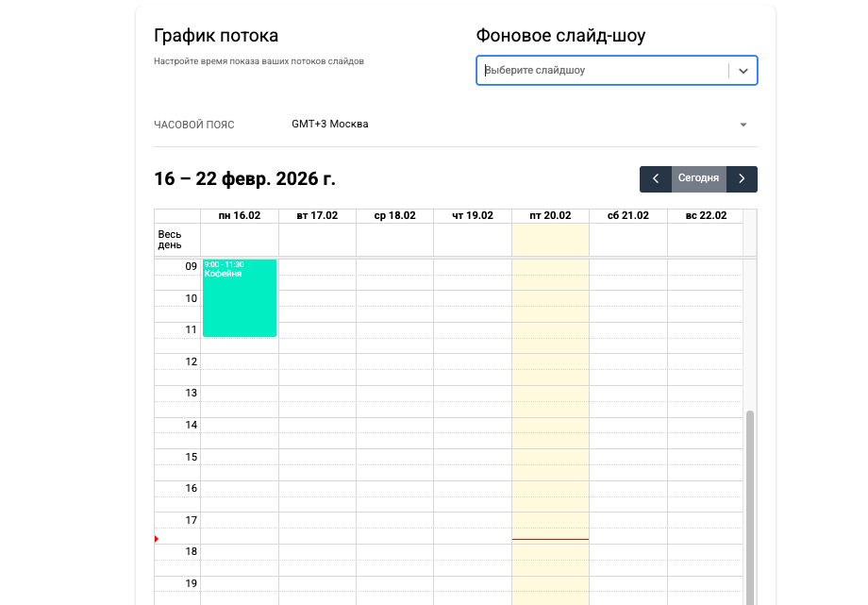Click the red current-time arrow marker

click(x=157, y=539)
